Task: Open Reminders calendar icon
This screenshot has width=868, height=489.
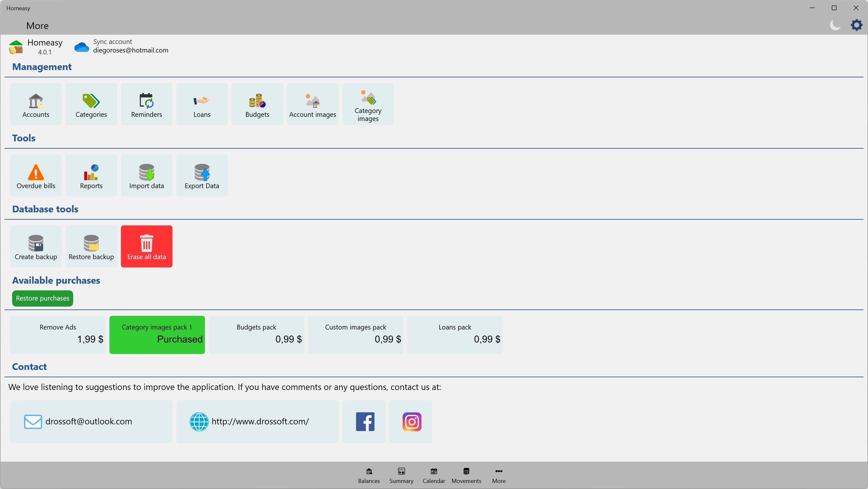Action: (x=146, y=101)
